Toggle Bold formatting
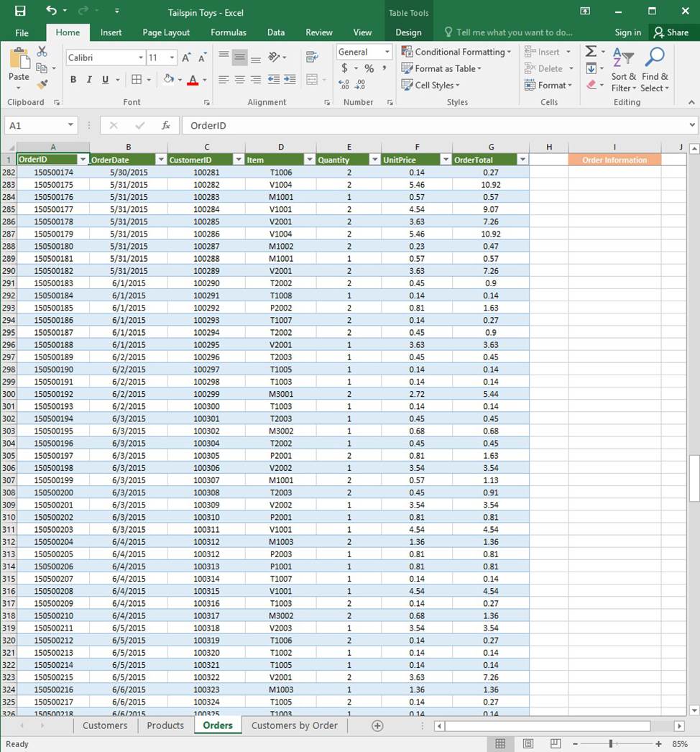This screenshot has width=700, height=752. pos(73,80)
